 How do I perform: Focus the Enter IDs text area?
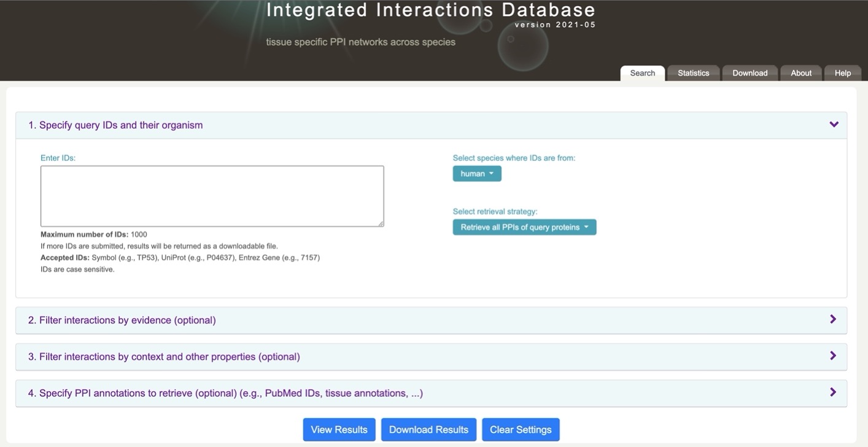pyautogui.click(x=212, y=196)
